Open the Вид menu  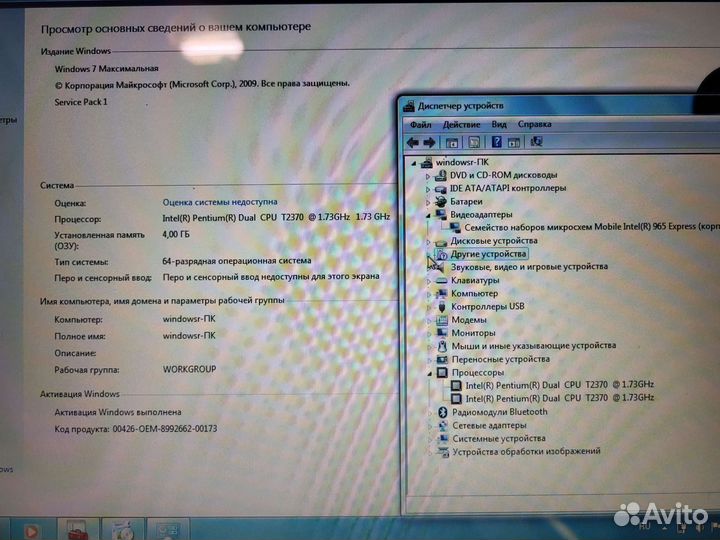tap(499, 124)
